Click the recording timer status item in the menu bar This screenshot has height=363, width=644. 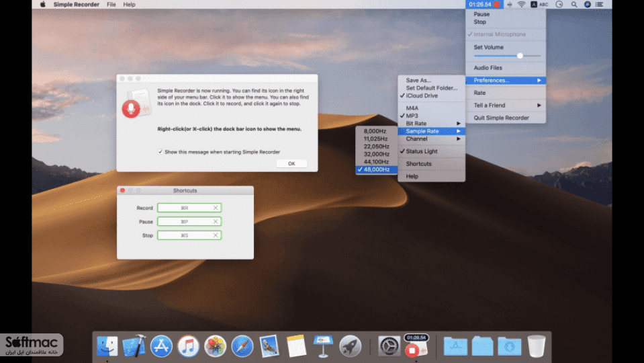485,5
